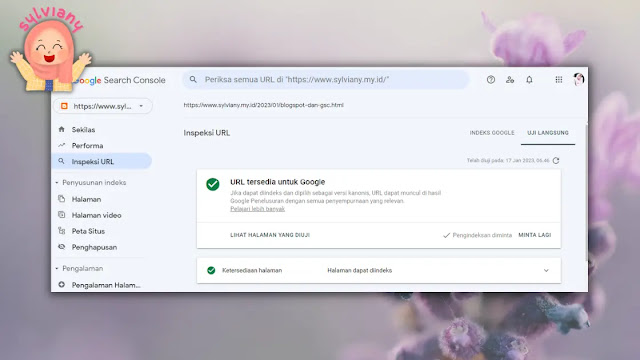Viewport: 640px width, 360px height.
Task: Open the Google apps grid
Action: [x=559, y=80]
